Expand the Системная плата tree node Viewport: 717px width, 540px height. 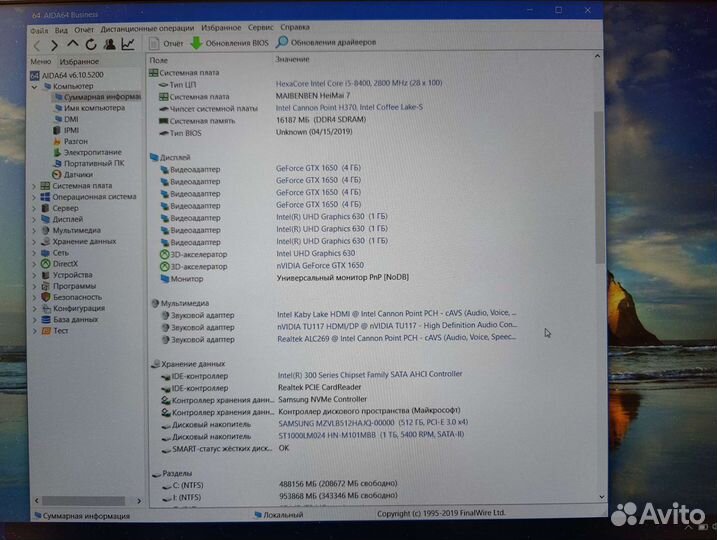point(35,185)
